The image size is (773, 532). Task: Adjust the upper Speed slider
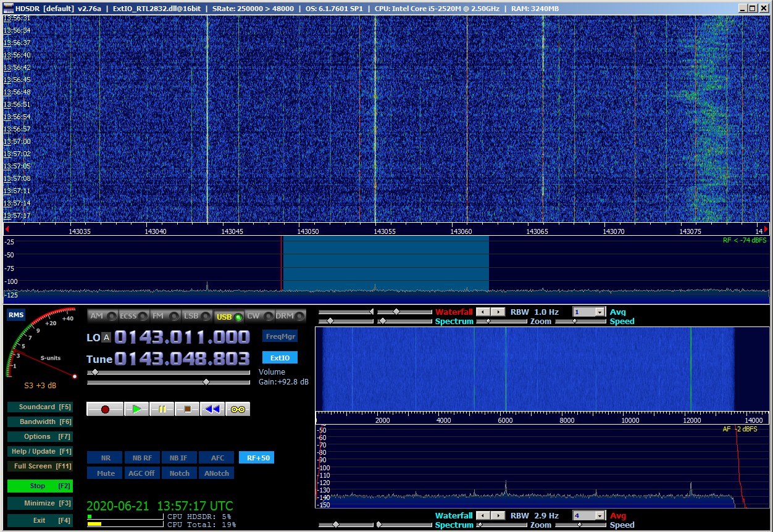580,321
